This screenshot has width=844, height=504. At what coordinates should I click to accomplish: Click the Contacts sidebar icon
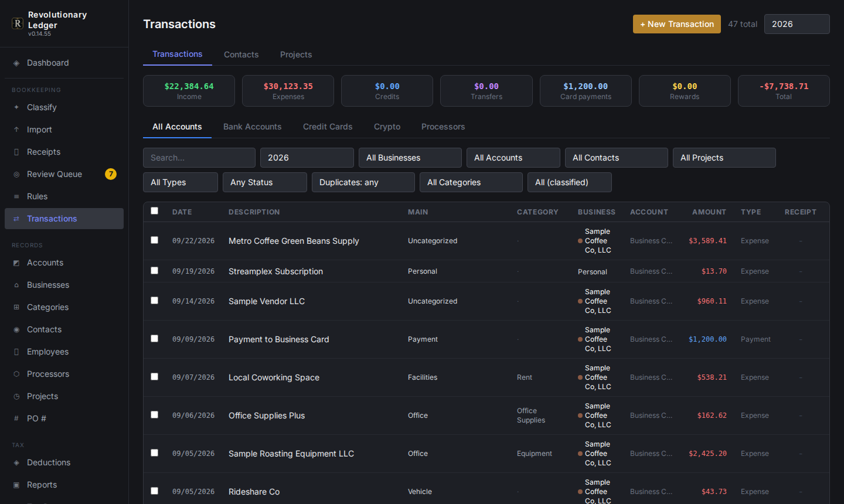[x=16, y=330]
